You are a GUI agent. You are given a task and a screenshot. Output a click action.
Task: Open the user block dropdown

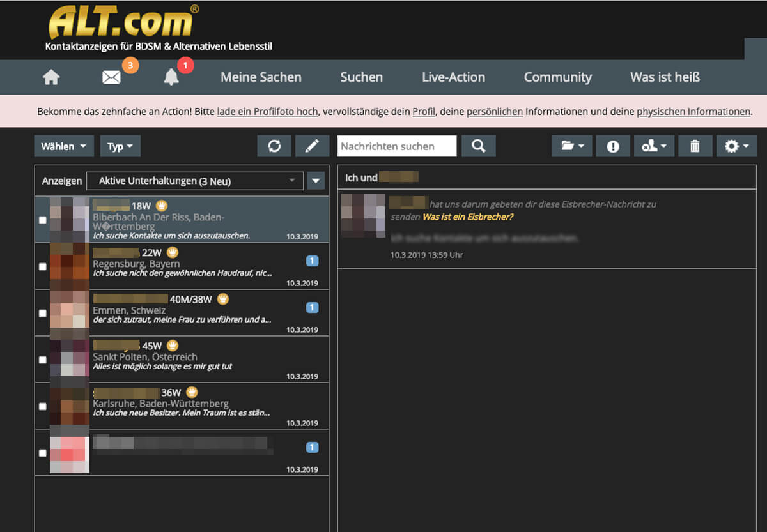[654, 146]
